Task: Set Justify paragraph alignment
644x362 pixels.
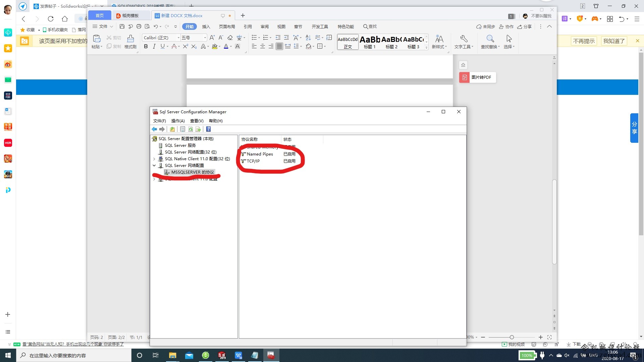Action: 279,47
